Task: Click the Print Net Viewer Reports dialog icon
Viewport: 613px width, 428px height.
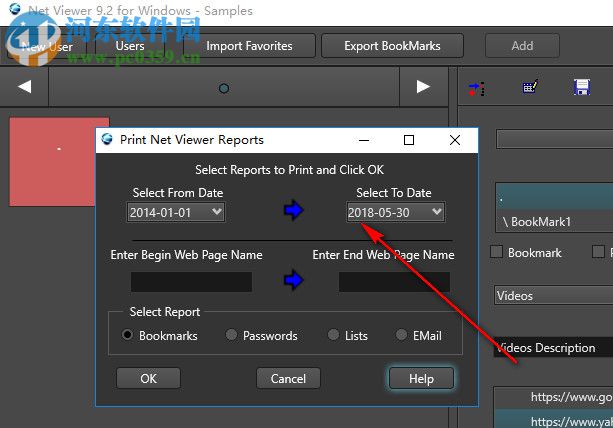Action: pyautogui.click(x=107, y=139)
